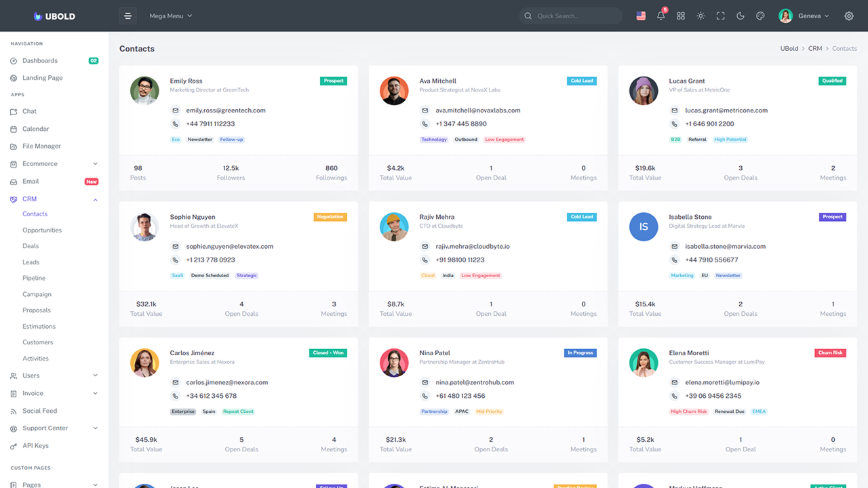
Task: Click the apps grid icon in header
Action: (x=681, y=16)
